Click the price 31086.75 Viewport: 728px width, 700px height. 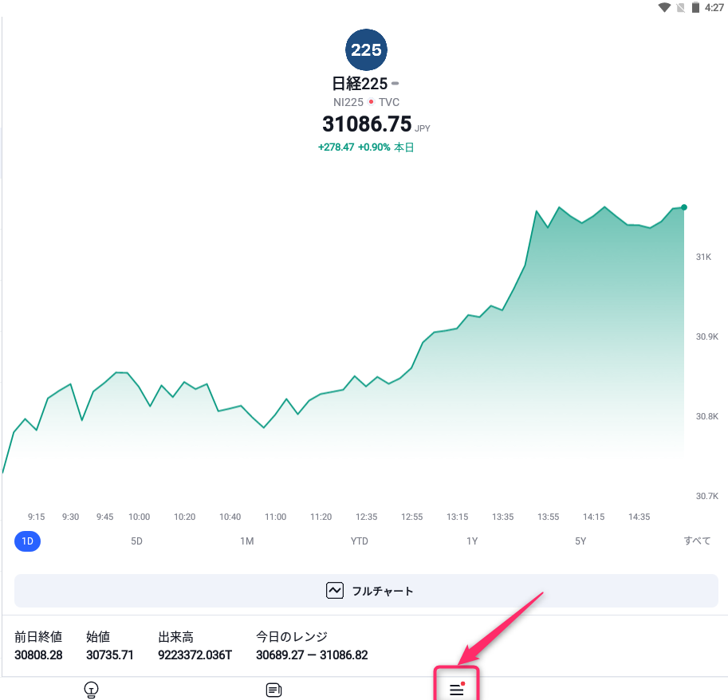coord(367,124)
